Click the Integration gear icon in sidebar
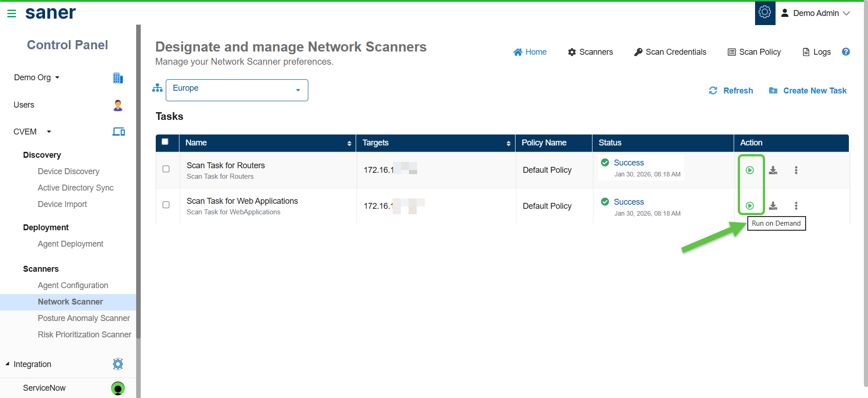The height and width of the screenshot is (398, 868). [x=118, y=364]
